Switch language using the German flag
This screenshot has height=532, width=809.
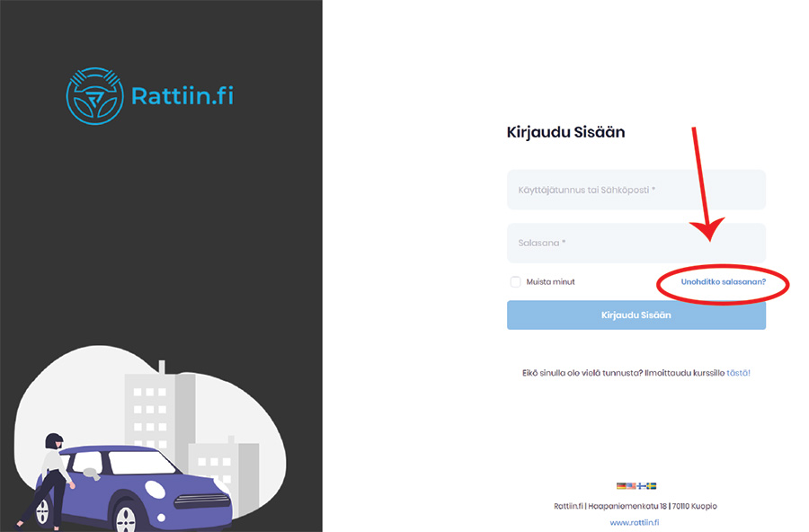620,486
